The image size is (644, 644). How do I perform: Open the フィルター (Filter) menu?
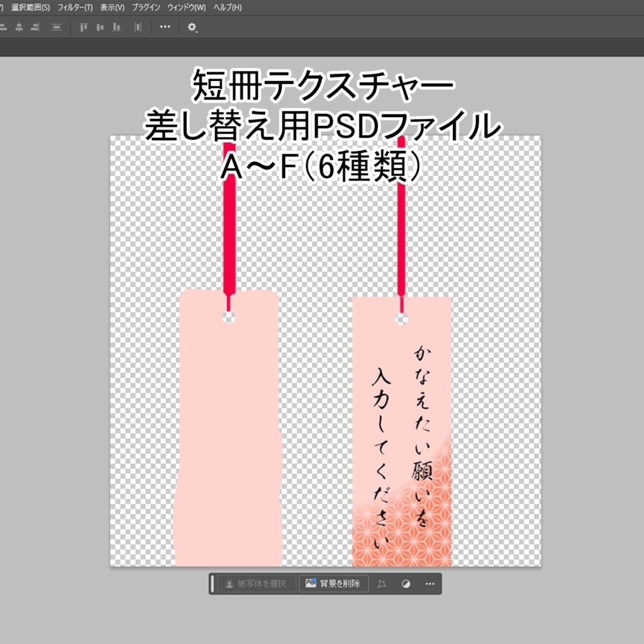tap(76, 7)
